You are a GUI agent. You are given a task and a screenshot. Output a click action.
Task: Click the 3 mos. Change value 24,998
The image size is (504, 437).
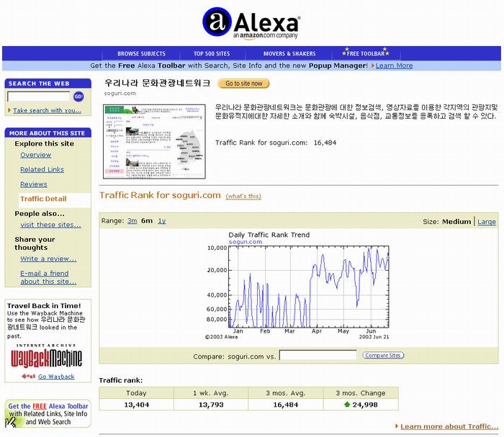365,405
